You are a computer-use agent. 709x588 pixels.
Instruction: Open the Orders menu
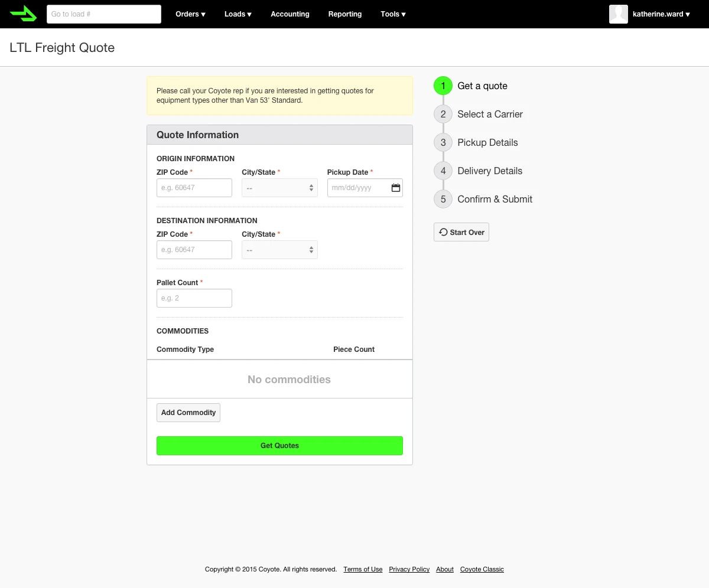pos(190,14)
